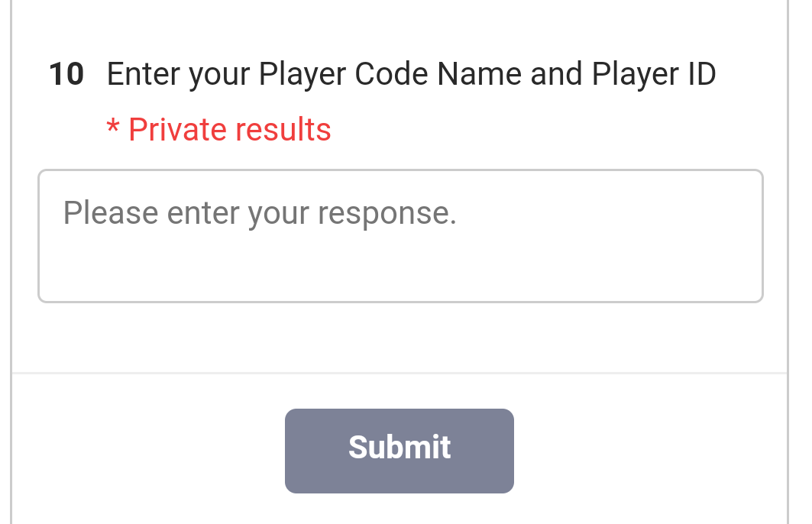Image resolution: width=812 pixels, height=524 pixels.
Task: Click the 'Please enter your response.' placeholder
Action: click(260, 213)
